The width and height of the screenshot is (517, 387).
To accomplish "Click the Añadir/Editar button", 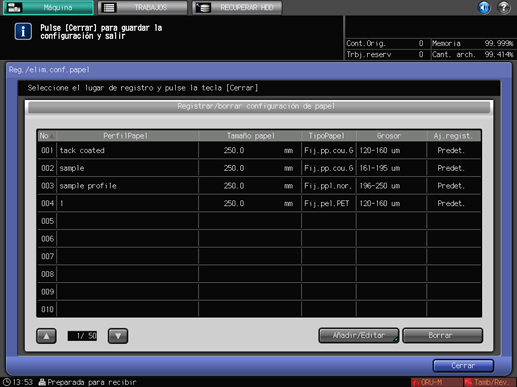I will tap(359, 335).
